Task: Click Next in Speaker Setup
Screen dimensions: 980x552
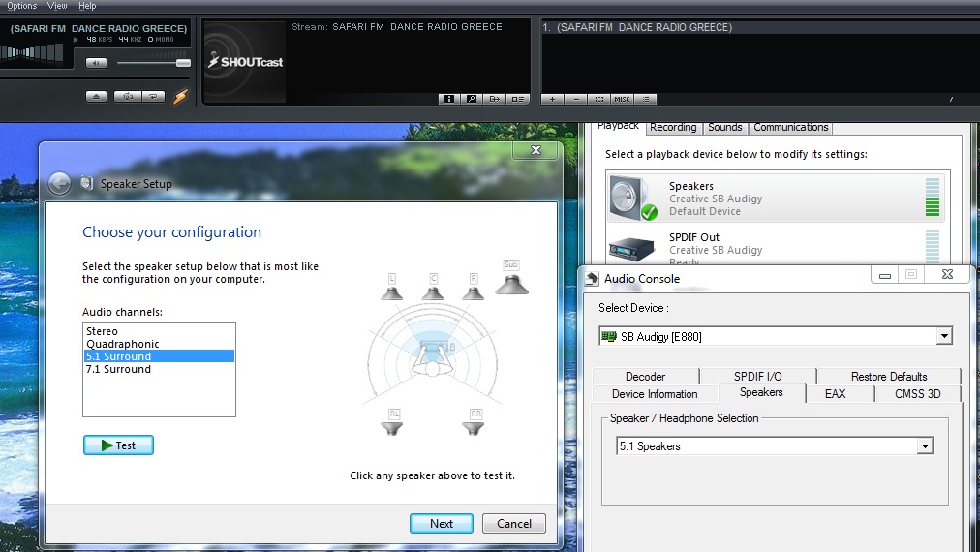Action: (442, 523)
